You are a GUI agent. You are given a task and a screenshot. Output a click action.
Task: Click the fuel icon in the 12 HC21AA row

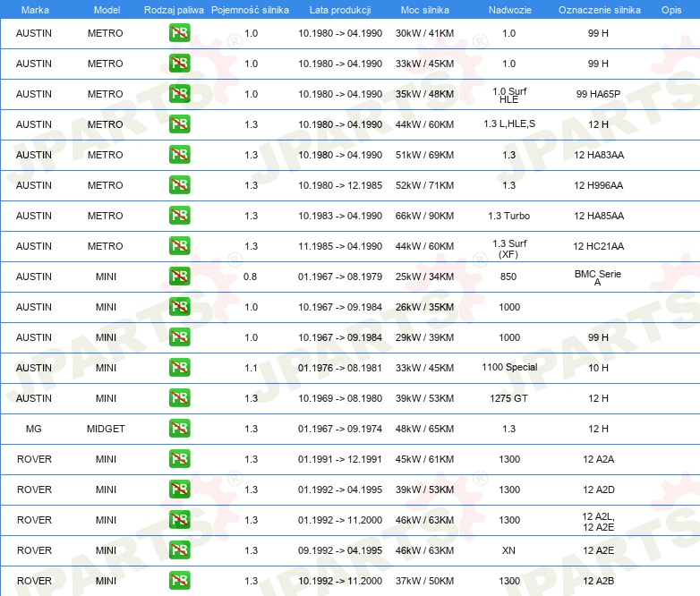tap(179, 245)
